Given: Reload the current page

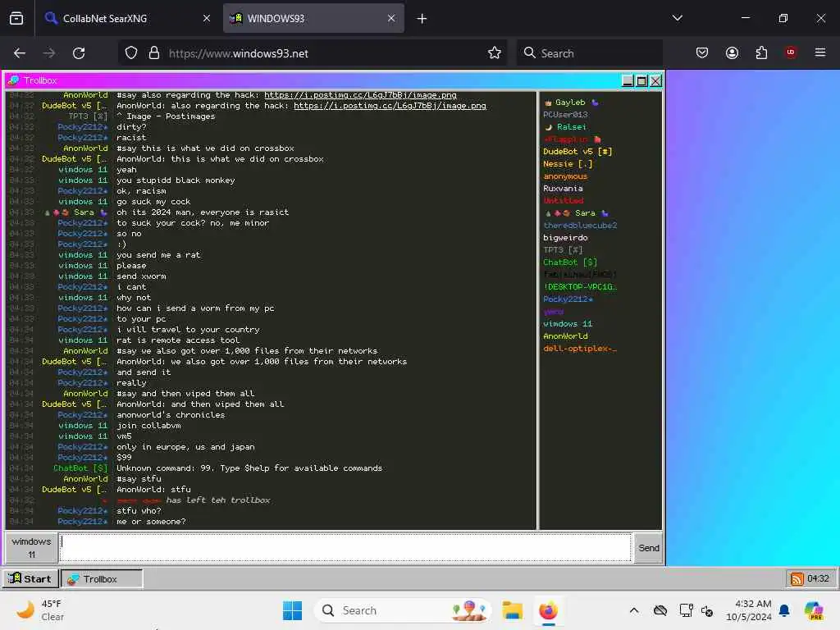Looking at the screenshot, I should click(x=79, y=53).
